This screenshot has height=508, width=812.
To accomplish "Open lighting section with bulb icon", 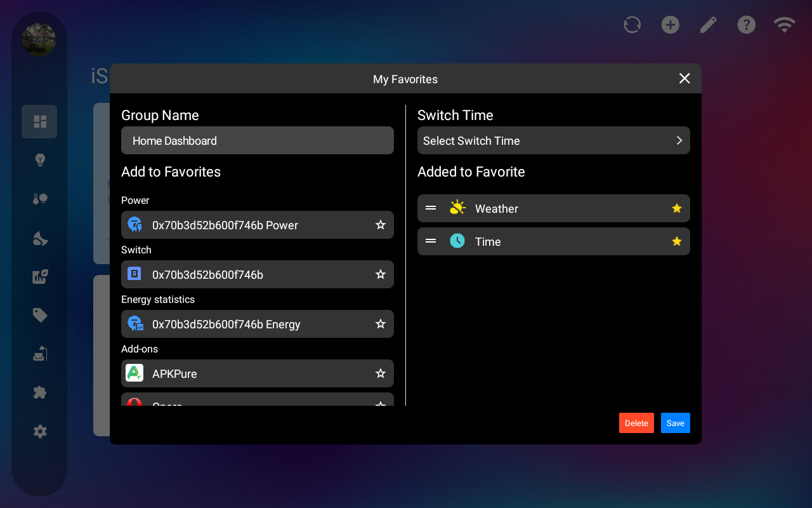I will [x=40, y=160].
